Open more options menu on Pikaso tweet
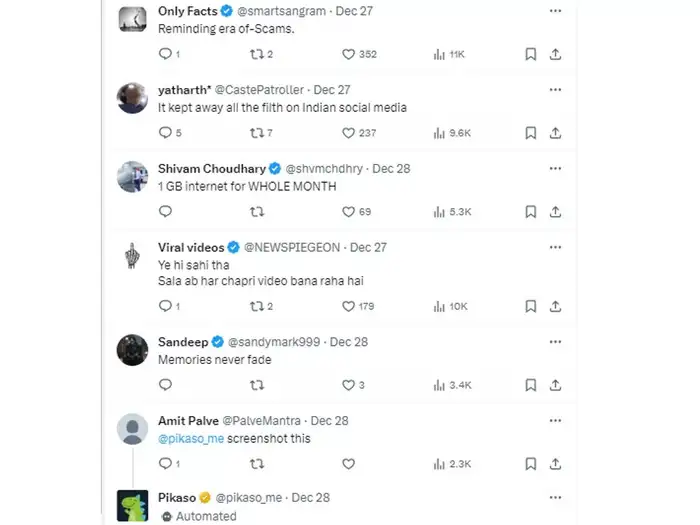Viewport: 700px width, 525px height. click(555, 497)
